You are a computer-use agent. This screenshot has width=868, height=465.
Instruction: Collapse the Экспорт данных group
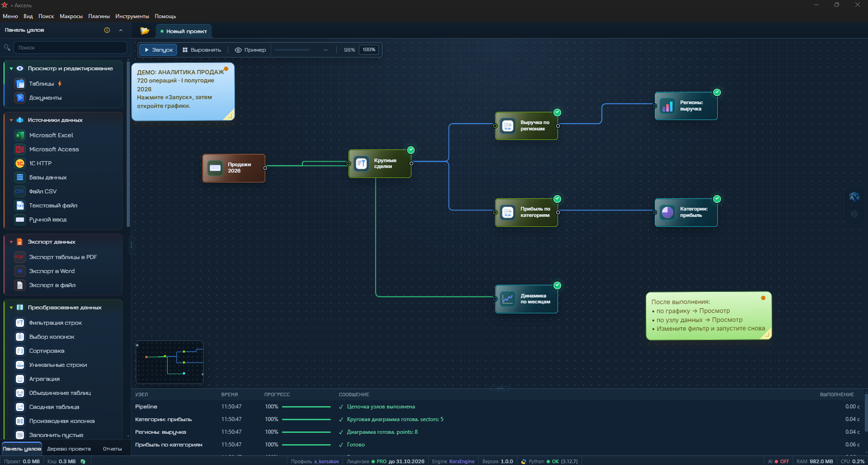click(x=11, y=242)
